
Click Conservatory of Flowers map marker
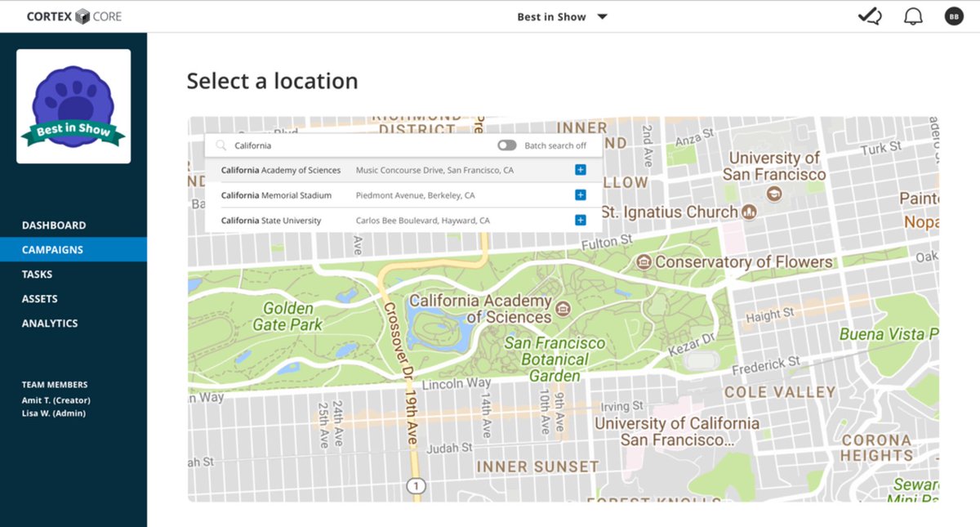click(644, 262)
